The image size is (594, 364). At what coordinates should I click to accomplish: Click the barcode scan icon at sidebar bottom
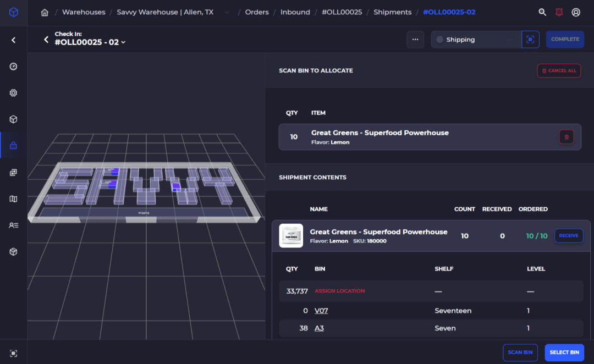point(14,354)
